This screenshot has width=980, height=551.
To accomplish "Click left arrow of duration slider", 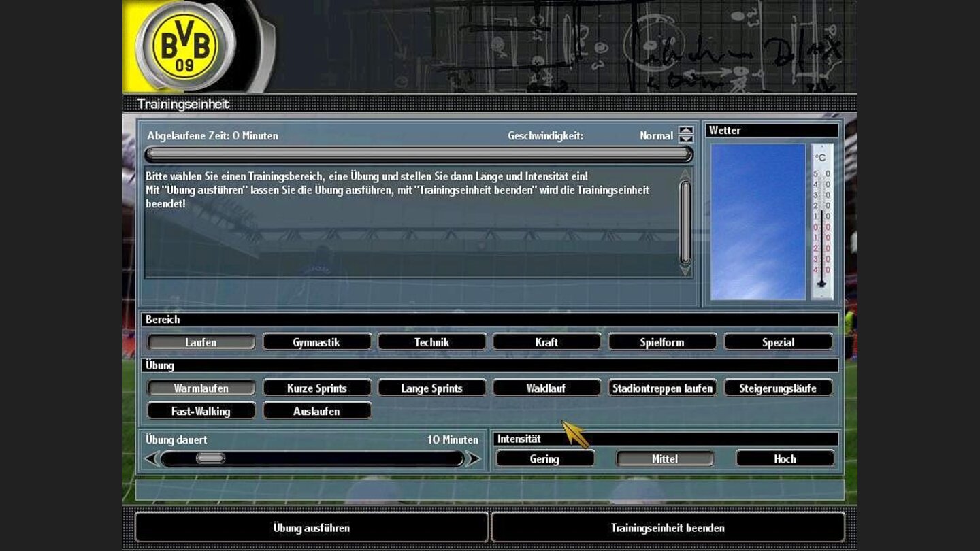I will (x=152, y=459).
